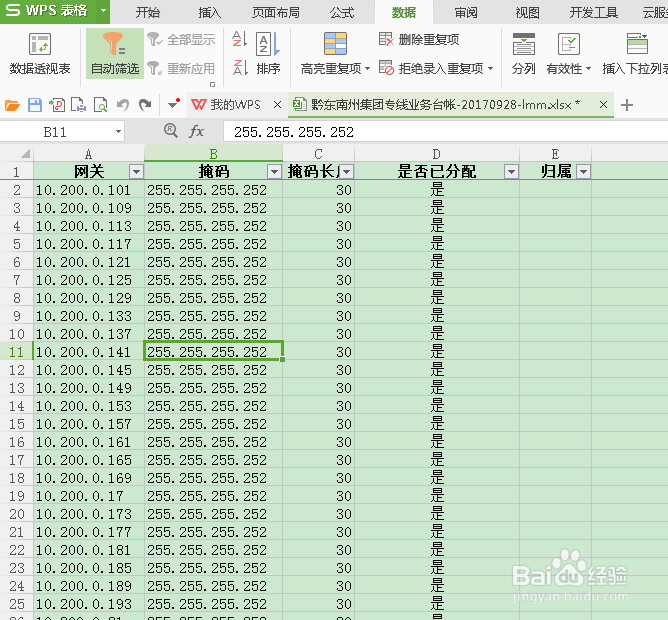Switch to the 视图 ribbon tab
Screen dimensions: 668x620
[527, 12]
